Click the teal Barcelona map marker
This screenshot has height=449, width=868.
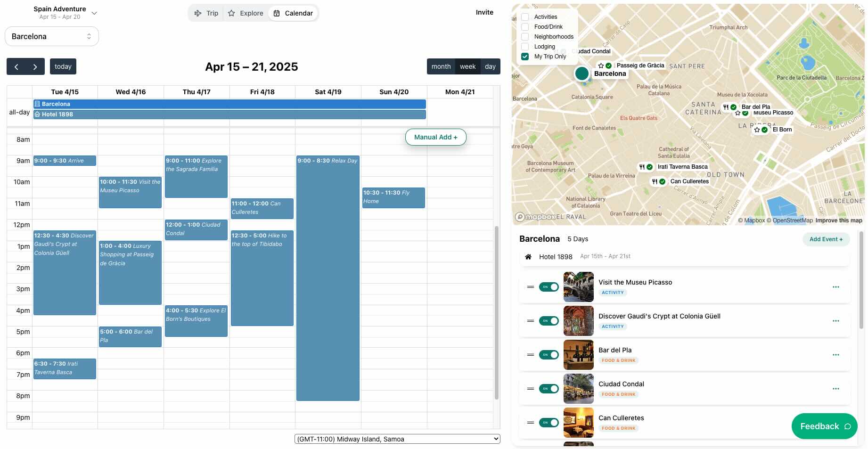tap(581, 73)
